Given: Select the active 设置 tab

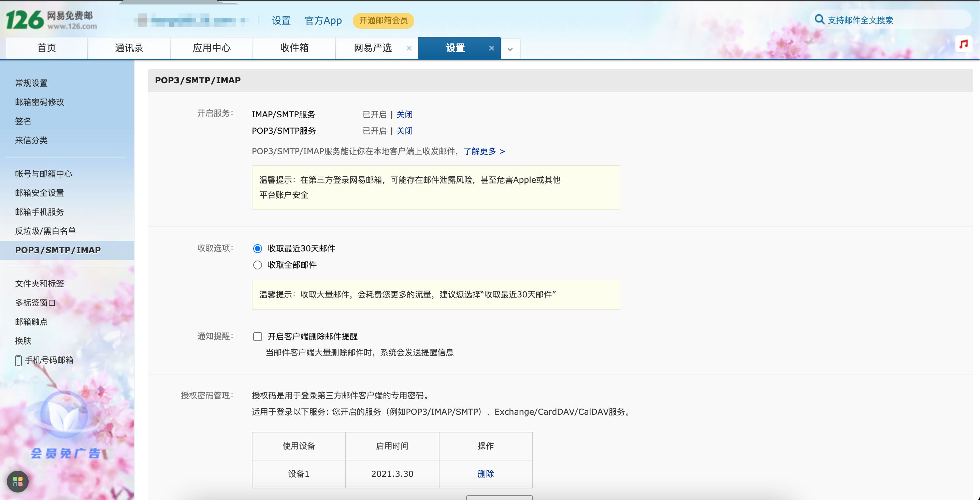Looking at the screenshot, I should tap(456, 48).
